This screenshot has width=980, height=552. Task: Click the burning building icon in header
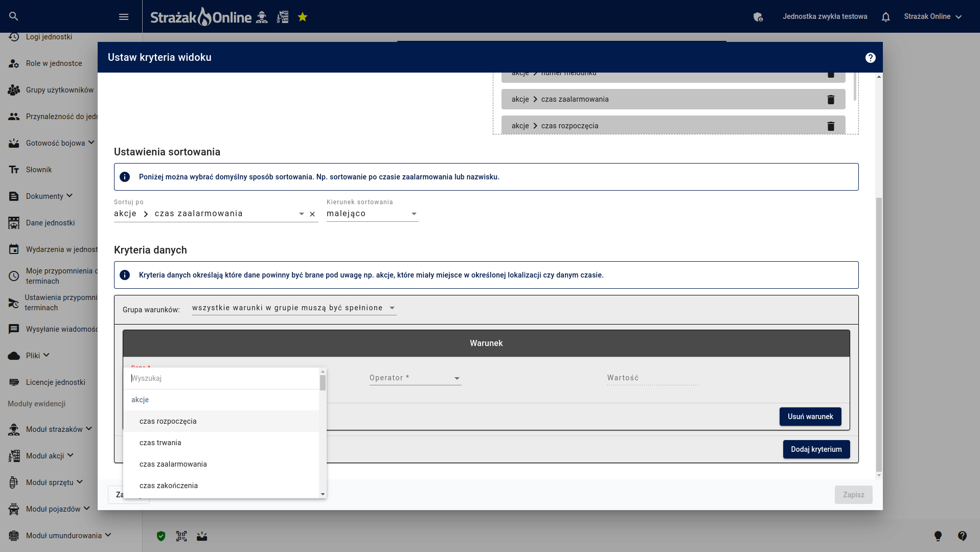click(283, 17)
